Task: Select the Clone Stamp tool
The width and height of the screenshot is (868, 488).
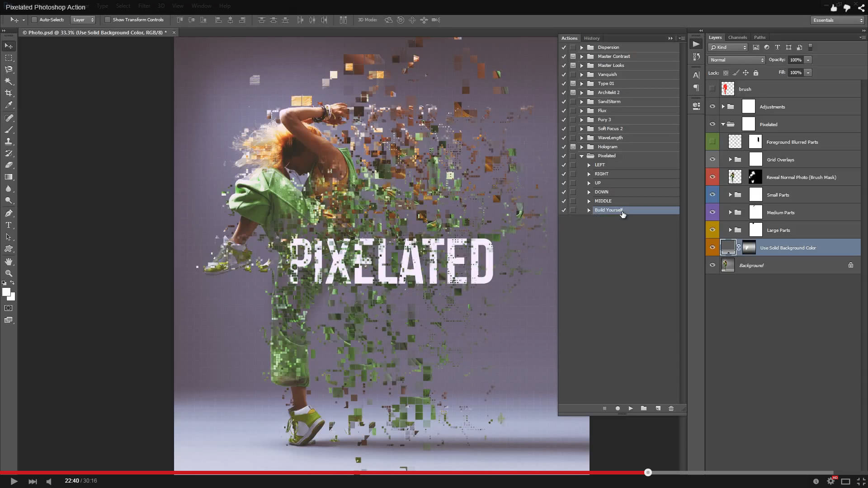Action: [x=8, y=141]
